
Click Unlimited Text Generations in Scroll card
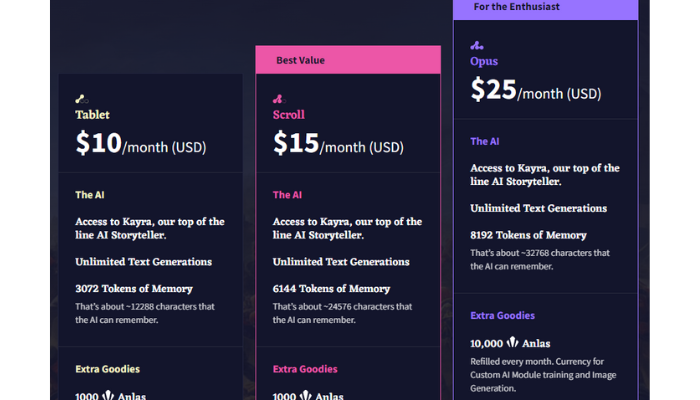(x=341, y=262)
